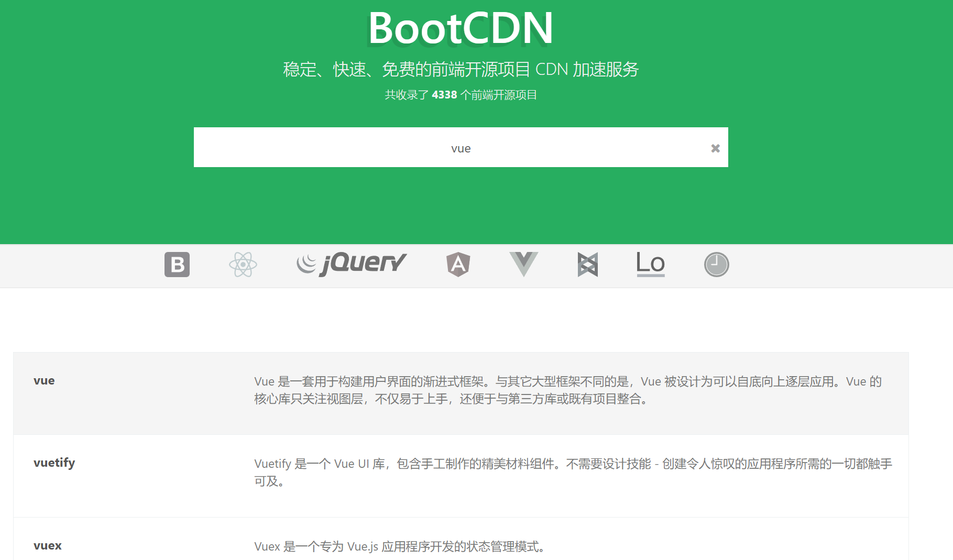The height and width of the screenshot is (560, 953).
Task: Open the Bootstrap logo icon
Action: coord(177,265)
